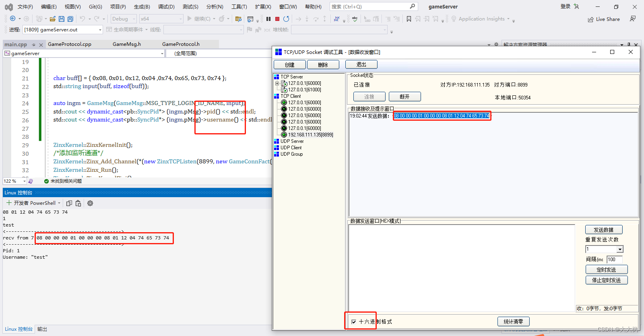The image size is (644, 336).
Task: Click the 停止定时发送 stop timed send button
Action: pos(607,280)
